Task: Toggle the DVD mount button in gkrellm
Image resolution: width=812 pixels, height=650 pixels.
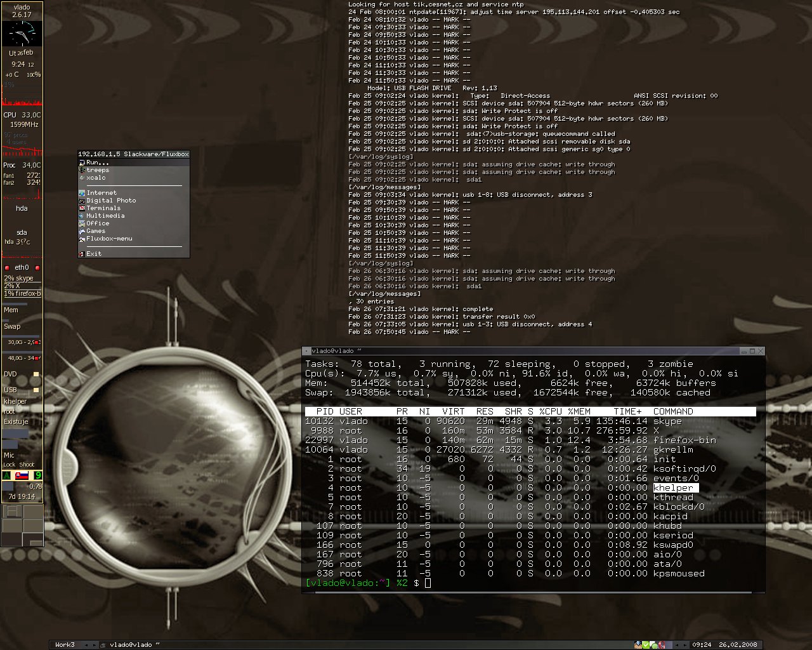Action: click(36, 375)
